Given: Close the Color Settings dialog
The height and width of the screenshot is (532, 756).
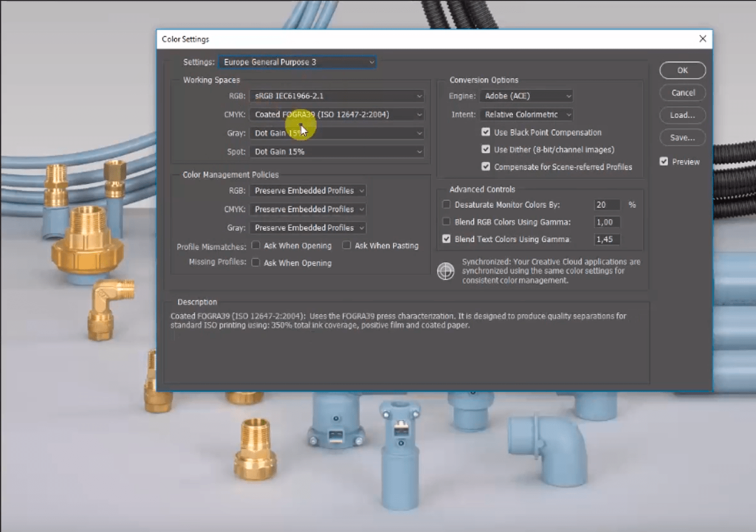Looking at the screenshot, I should point(703,38).
